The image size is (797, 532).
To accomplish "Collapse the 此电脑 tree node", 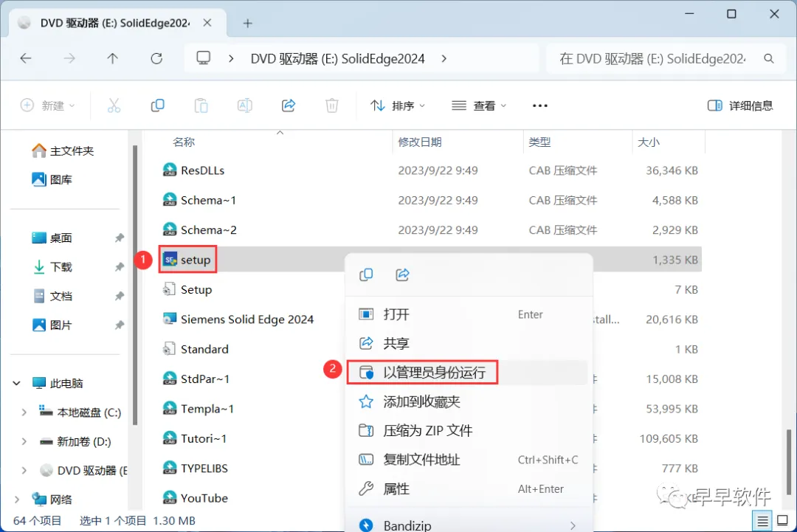I will [x=16, y=383].
